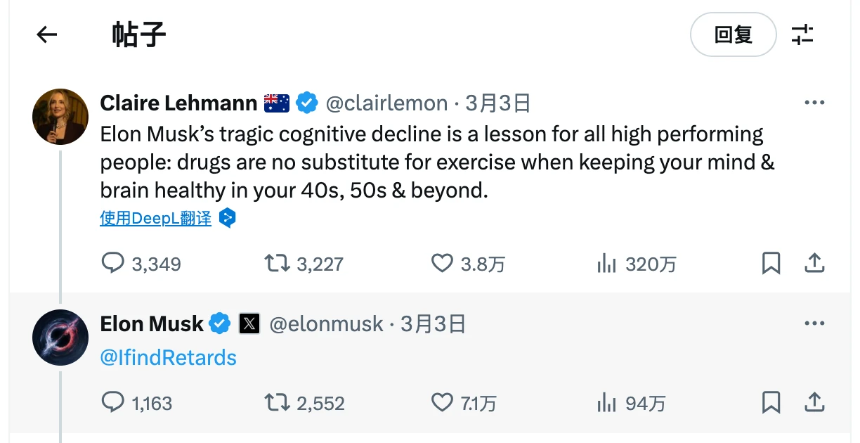Reply to Elon Musk's post

pos(114,403)
